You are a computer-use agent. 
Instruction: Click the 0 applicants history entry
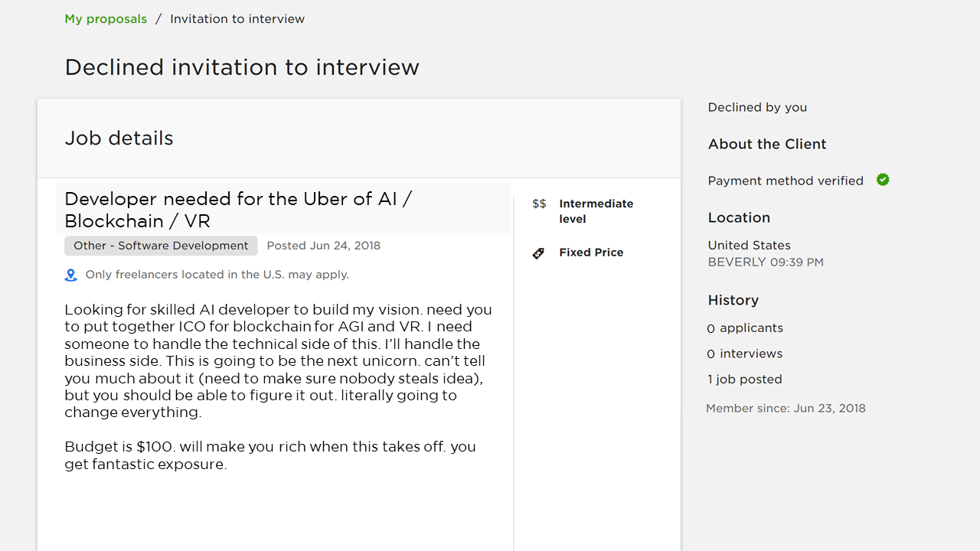pos(745,328)
